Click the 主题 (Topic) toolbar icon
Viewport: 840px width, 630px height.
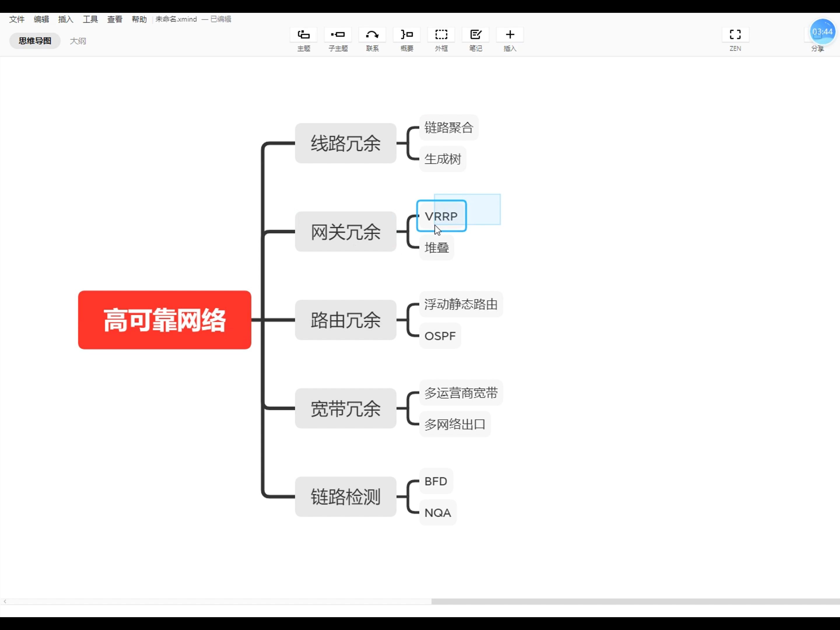304,35
